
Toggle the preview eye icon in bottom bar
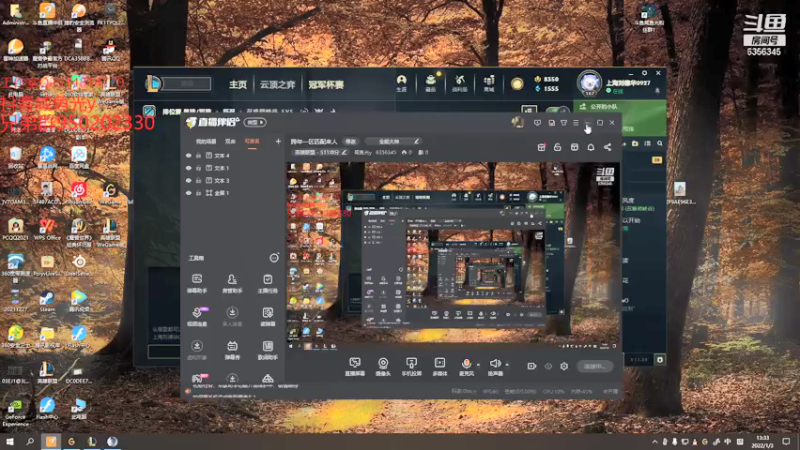pos(548,366)
